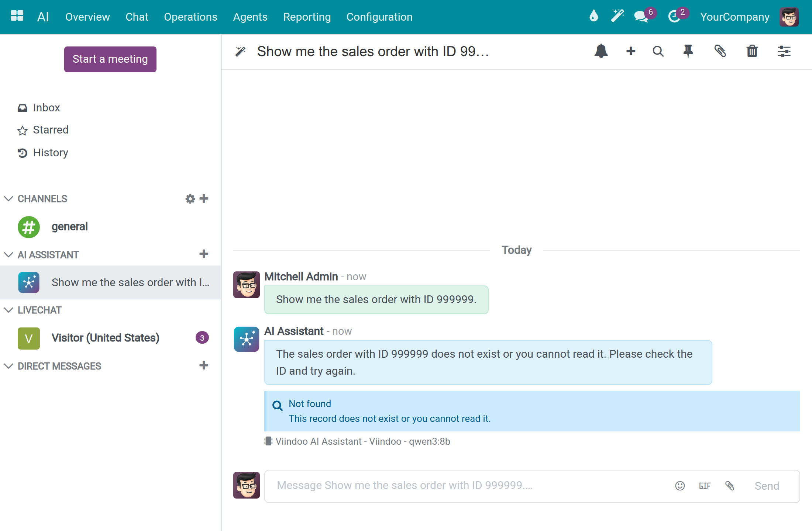812x531 pixels.
Task: Open GIF picker in composer
Action: click(x=705, y=486)
